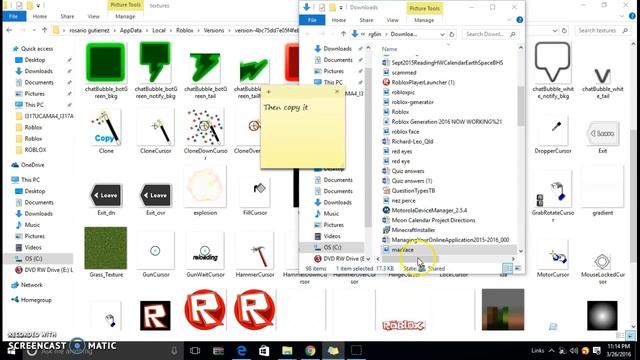Open OneDrive in textures navigation pane
Screen dimensions: 640x360
point(32,165)
